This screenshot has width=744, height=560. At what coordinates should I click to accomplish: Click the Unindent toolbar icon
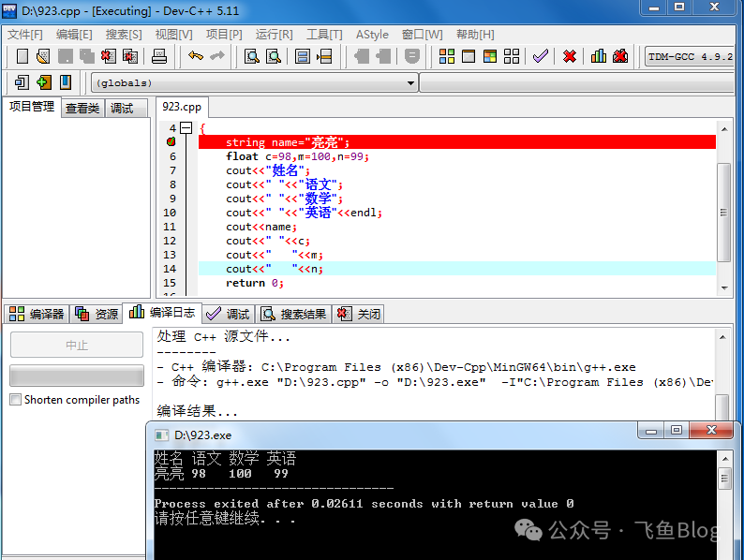point(383,56)
